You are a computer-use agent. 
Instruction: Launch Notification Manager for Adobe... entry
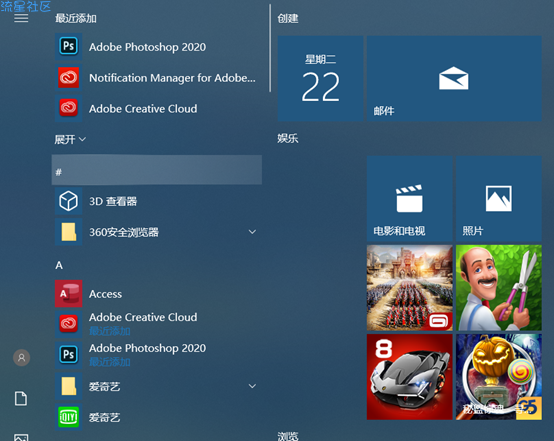[x=172, y=78]
